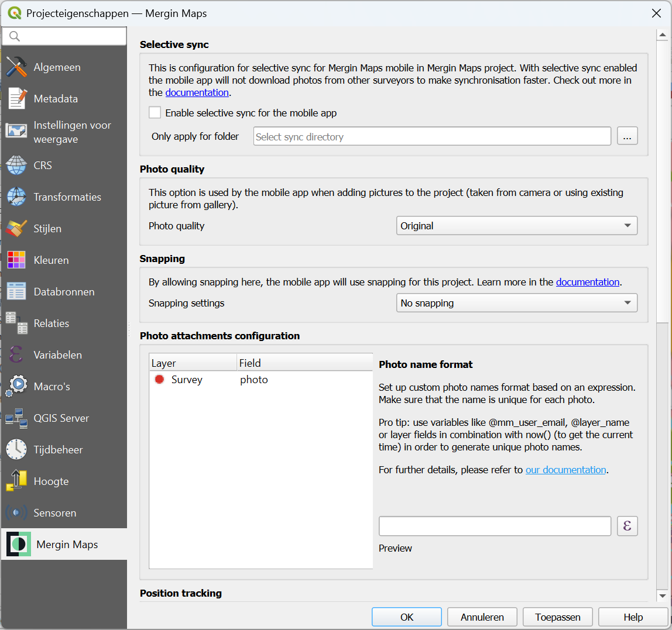Open CRS globe icon in sidebar
The width and height of the screenshot is (672, 630).
16,166
